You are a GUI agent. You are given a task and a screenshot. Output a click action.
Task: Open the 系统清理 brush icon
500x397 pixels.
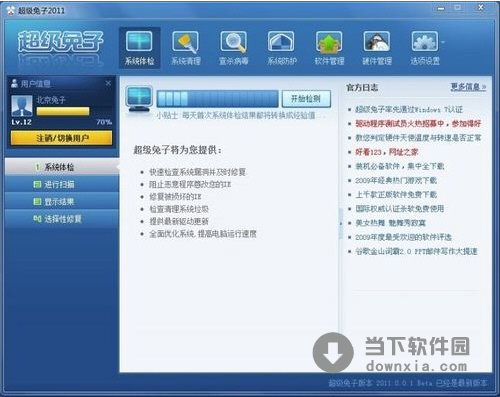tap(186, 48)
